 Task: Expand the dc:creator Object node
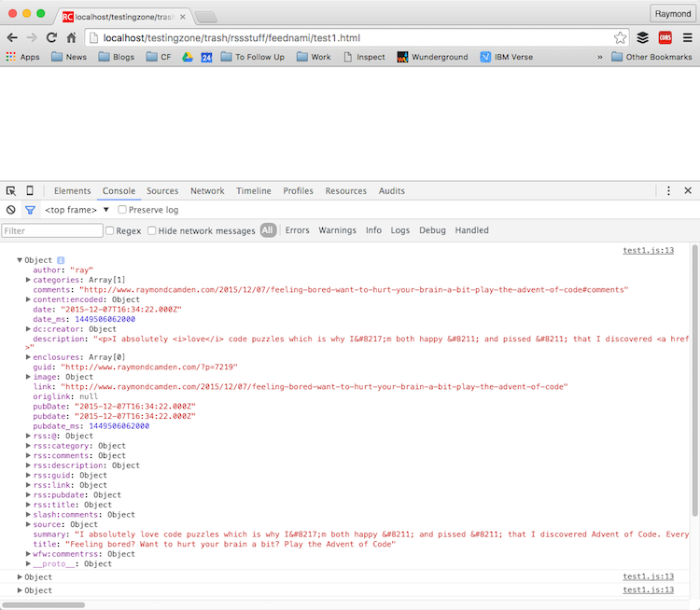coord(28,329)
